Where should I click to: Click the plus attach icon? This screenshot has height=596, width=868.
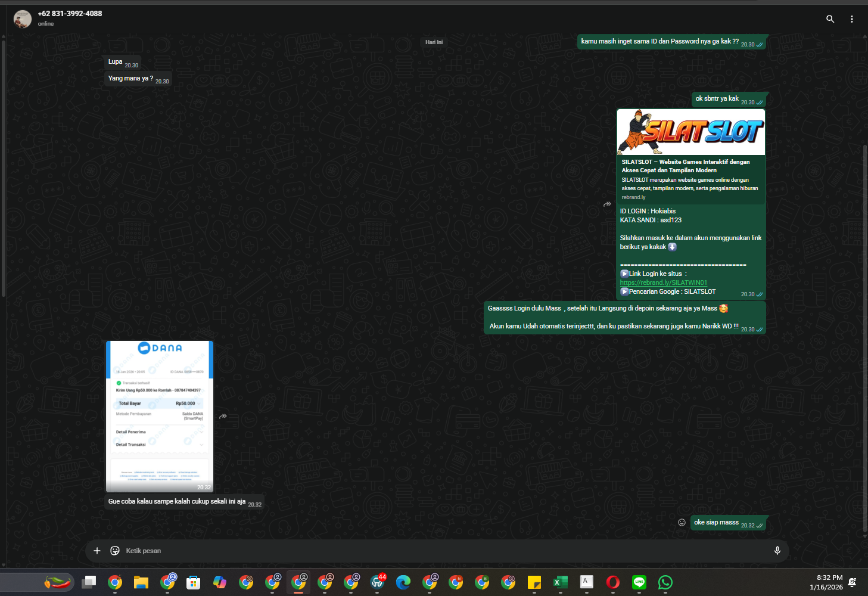[x=97, y=551]
